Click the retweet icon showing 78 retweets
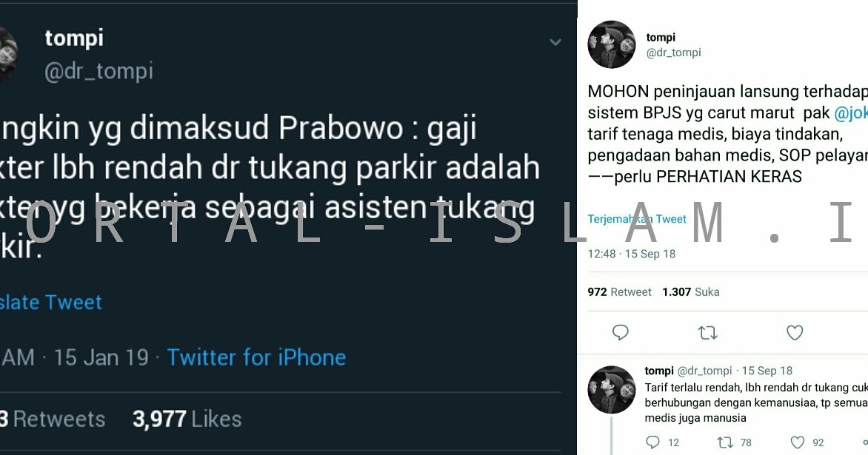 [724, 442]
